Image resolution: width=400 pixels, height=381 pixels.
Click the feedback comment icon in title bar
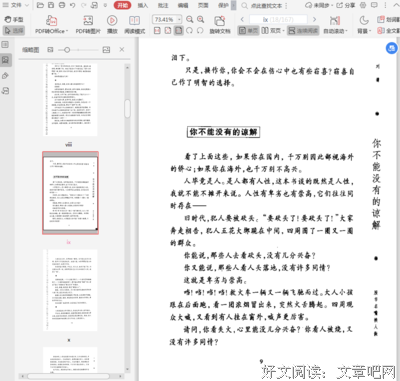[374, 5]
